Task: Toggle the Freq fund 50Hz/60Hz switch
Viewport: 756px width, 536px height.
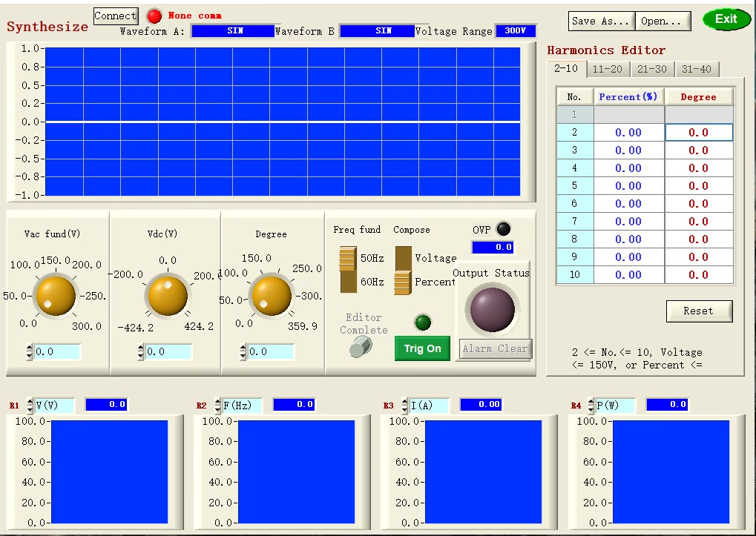Action: (348, 270)
